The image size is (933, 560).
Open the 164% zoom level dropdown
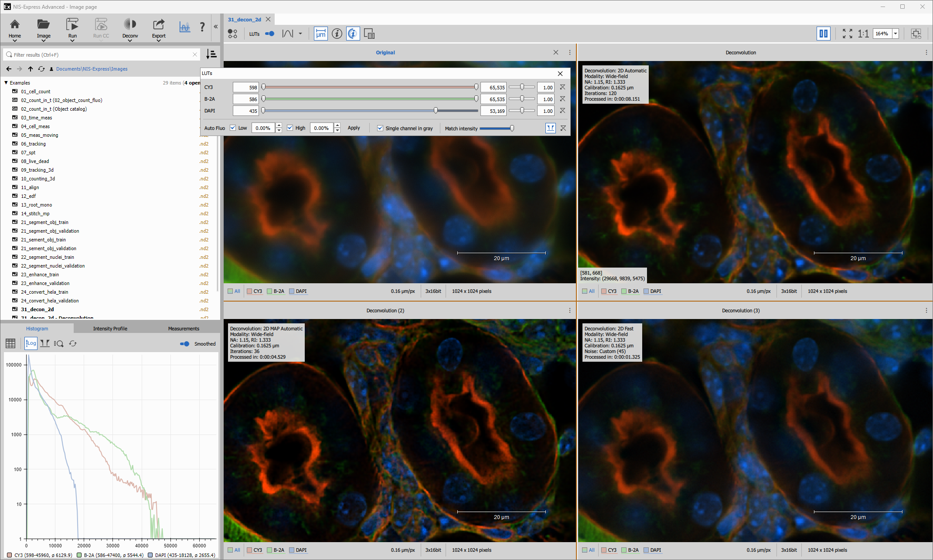coord(895,34)
